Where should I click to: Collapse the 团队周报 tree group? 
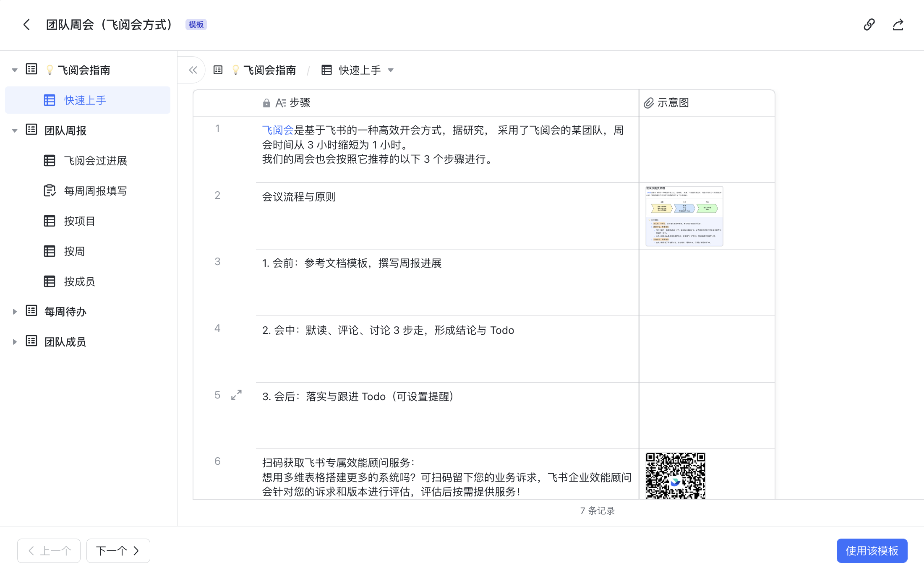coord(15,130)
